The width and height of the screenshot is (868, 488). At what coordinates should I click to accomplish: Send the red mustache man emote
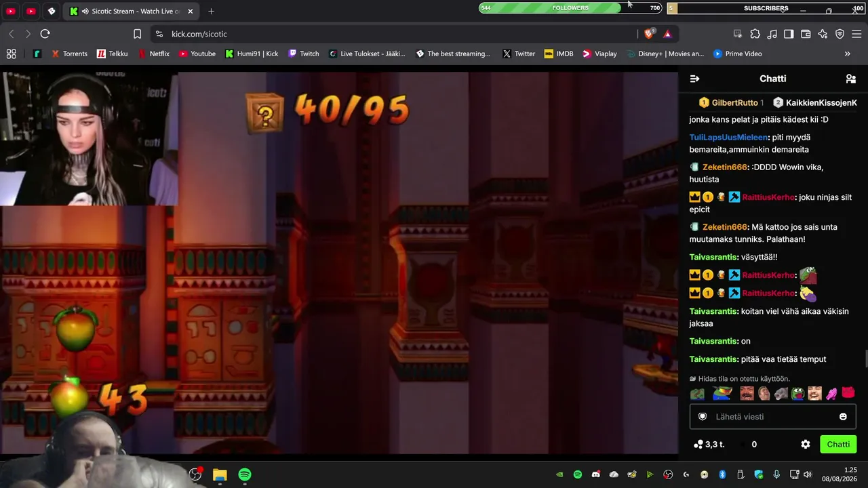point(747,393)
